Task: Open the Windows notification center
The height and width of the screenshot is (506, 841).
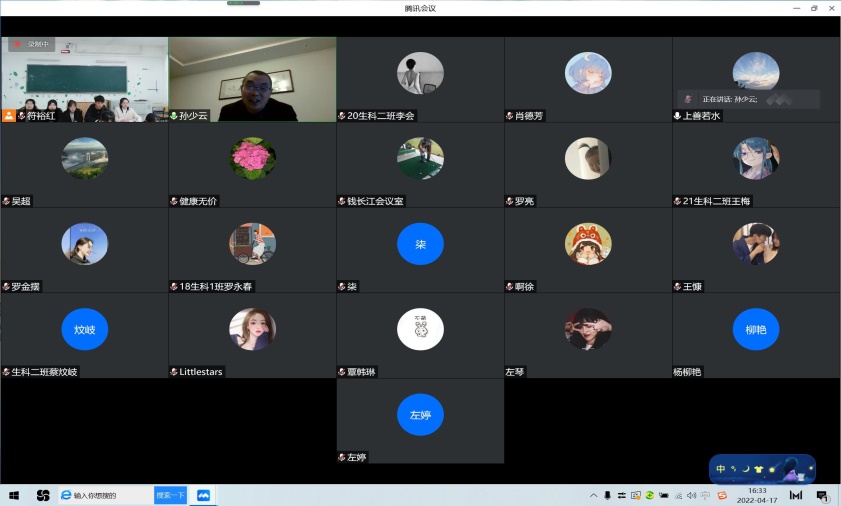Action: [x=822, y=495]
